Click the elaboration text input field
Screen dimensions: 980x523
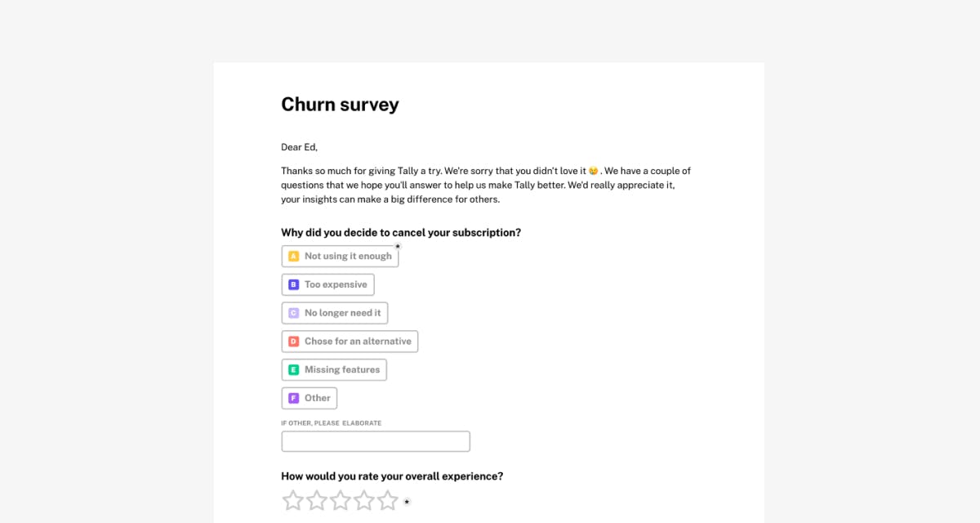click(x=375, y=440)
